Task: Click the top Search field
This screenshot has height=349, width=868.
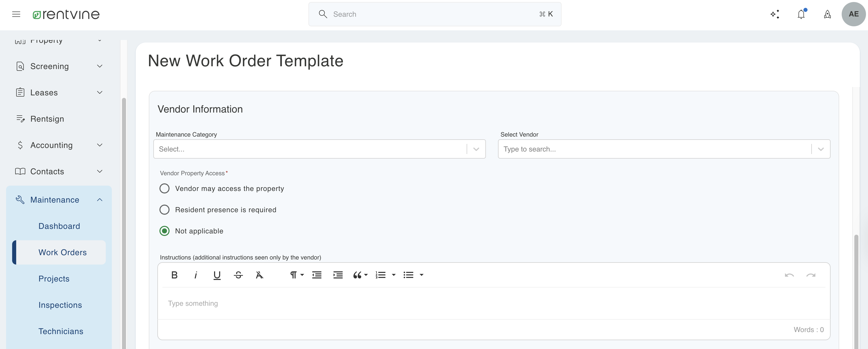Action: (434, 14)
